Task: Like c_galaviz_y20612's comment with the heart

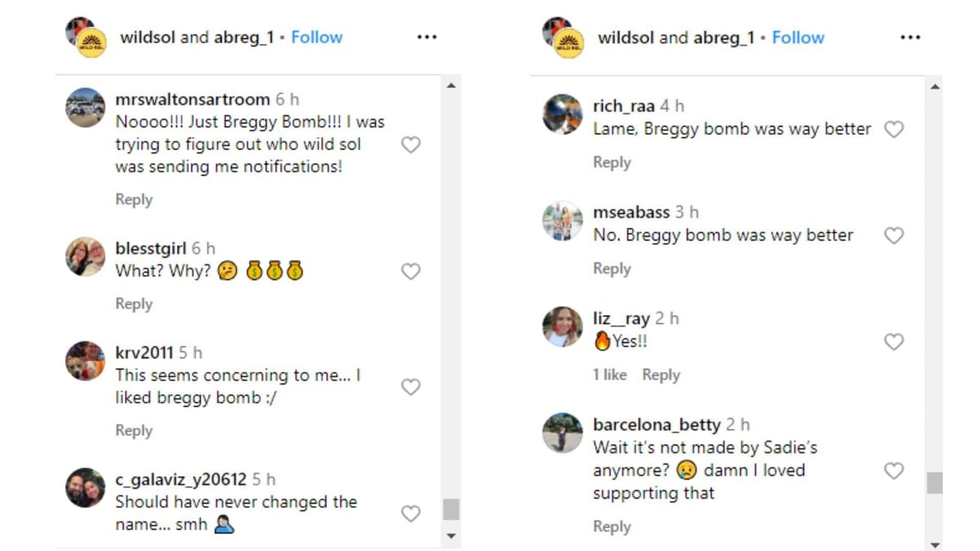Action: click(x=411, y=513)
